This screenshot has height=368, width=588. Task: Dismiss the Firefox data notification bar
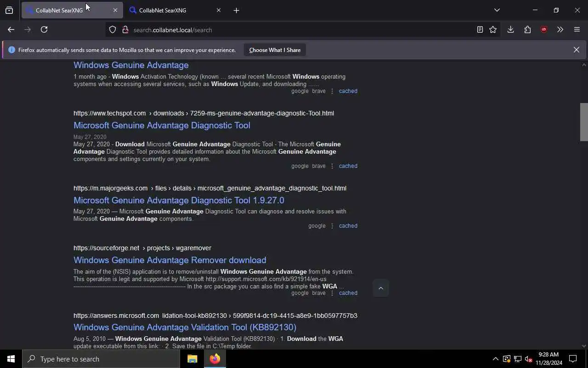pyautogui.click(x=576, y=50)
